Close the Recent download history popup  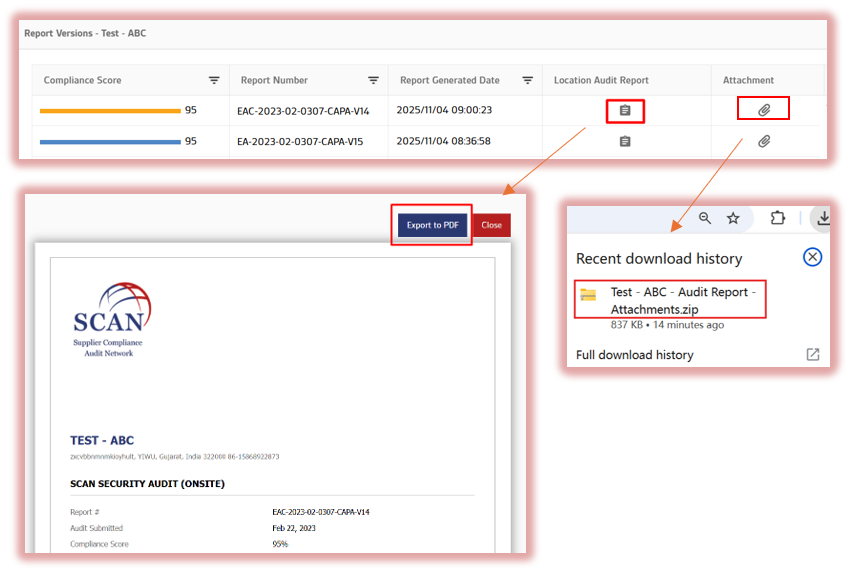click(812, 258)
